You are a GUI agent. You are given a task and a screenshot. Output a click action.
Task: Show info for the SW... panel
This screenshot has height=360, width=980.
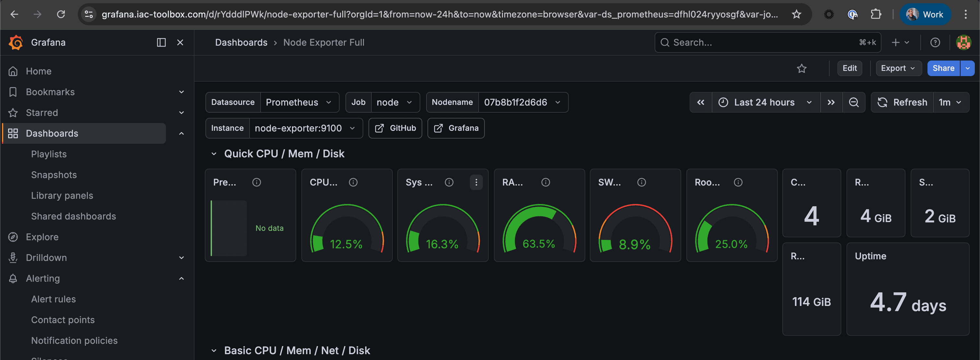641,182
